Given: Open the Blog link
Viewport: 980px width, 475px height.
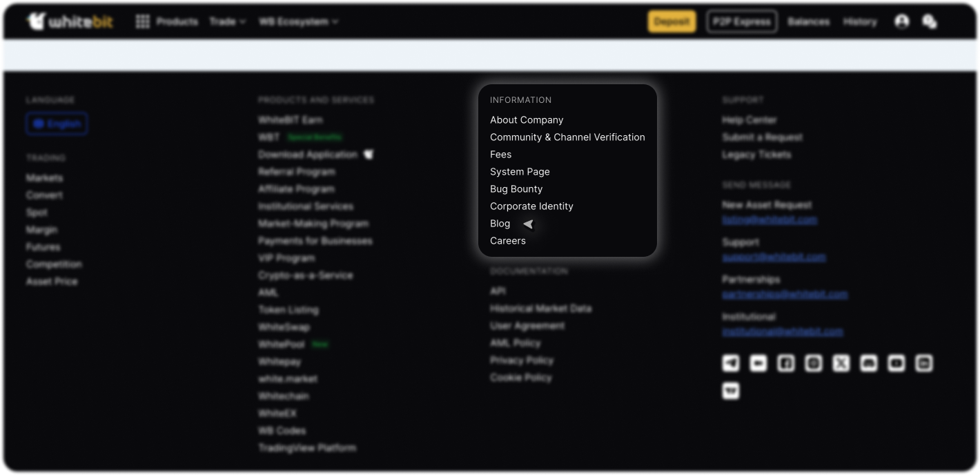Looking at the screenshot, I should [x=500, y=224].
